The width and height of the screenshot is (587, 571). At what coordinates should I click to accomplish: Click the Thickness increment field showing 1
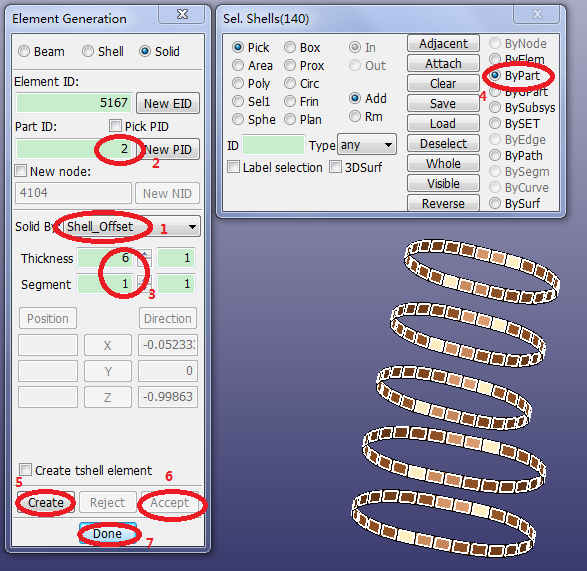click(176, 258)
